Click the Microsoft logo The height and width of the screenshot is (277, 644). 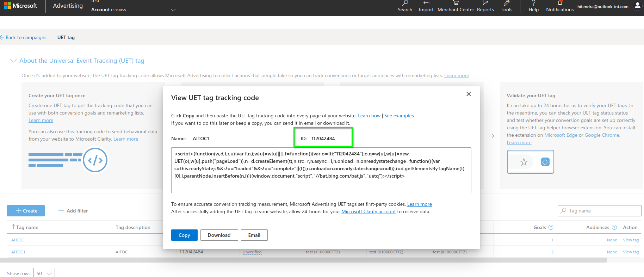point(20,6)
